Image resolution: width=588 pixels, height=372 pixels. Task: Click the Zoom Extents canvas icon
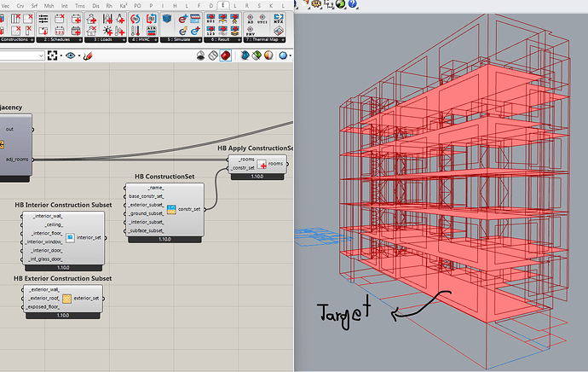point(52,56)
